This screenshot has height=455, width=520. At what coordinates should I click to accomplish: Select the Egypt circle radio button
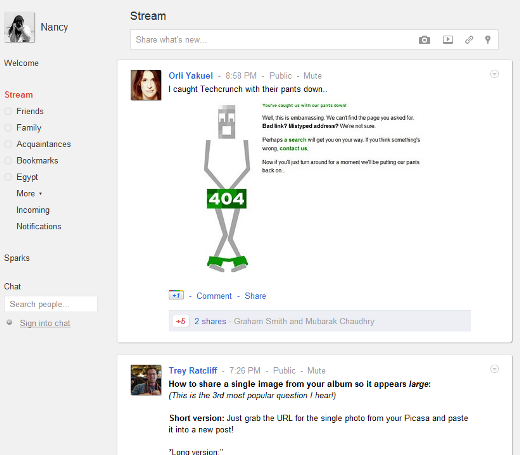point(8,177)
